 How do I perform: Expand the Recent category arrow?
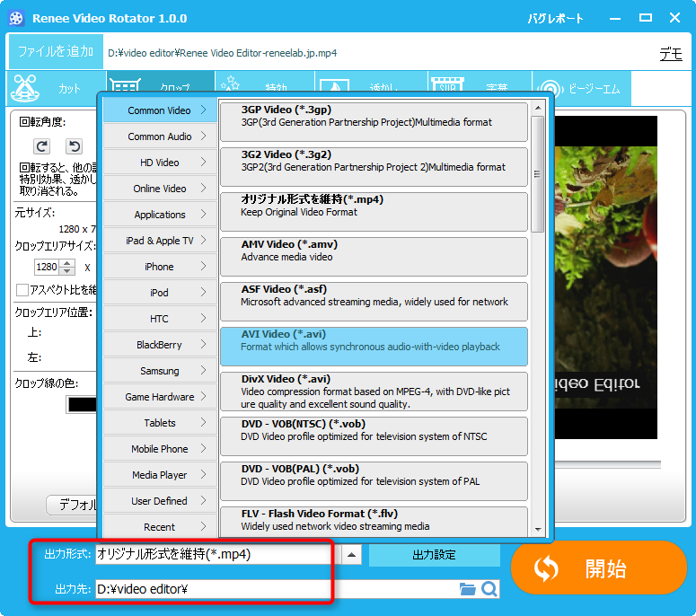(x=203, y=526)
